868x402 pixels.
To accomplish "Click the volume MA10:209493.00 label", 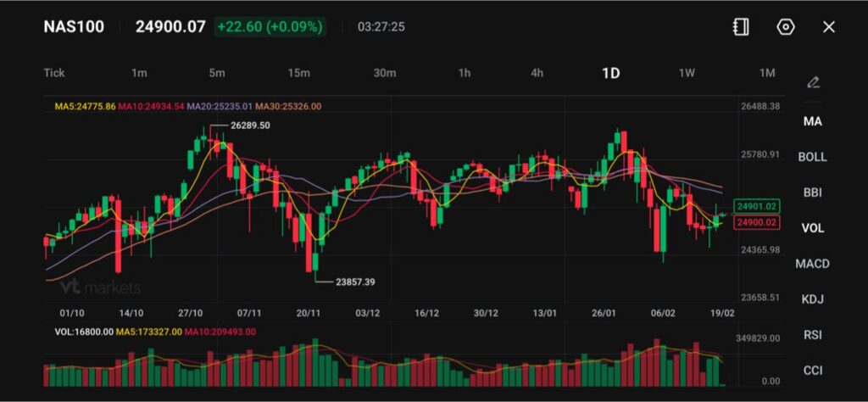I will click(x=220, y=332).
